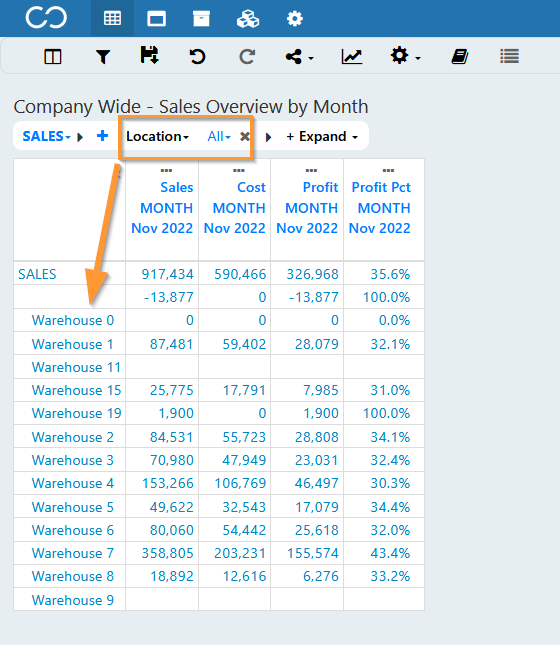Open the archive box icon
Viewport: 560px width, 645px height.
tap(201, 19)
